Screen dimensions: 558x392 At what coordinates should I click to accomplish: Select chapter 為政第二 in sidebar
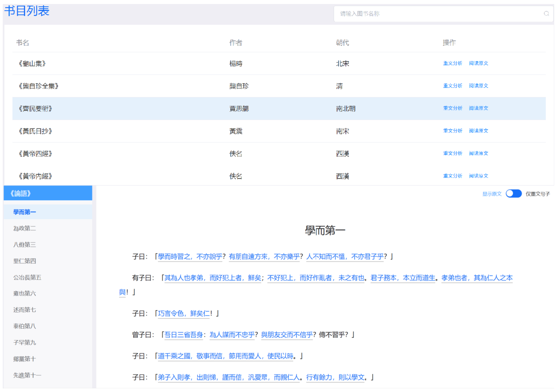click(x=25, y=228)
